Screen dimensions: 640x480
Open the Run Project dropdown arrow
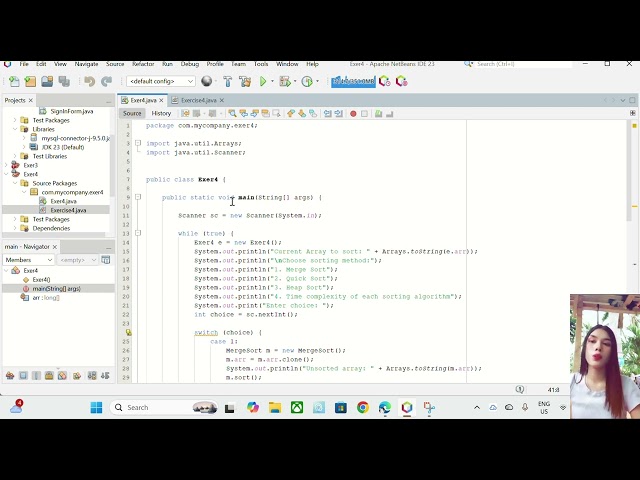(272, 81)
